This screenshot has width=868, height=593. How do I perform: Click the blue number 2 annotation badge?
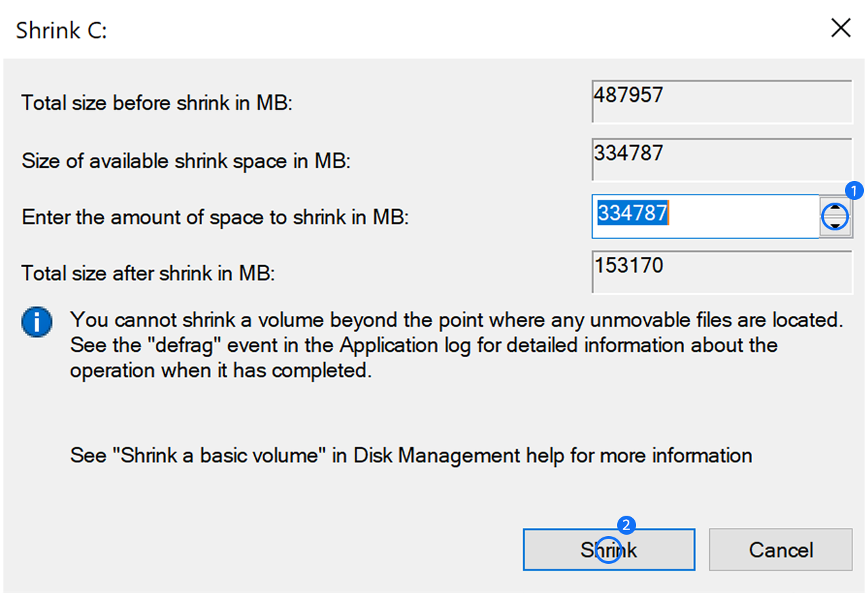tap(626, 525)
